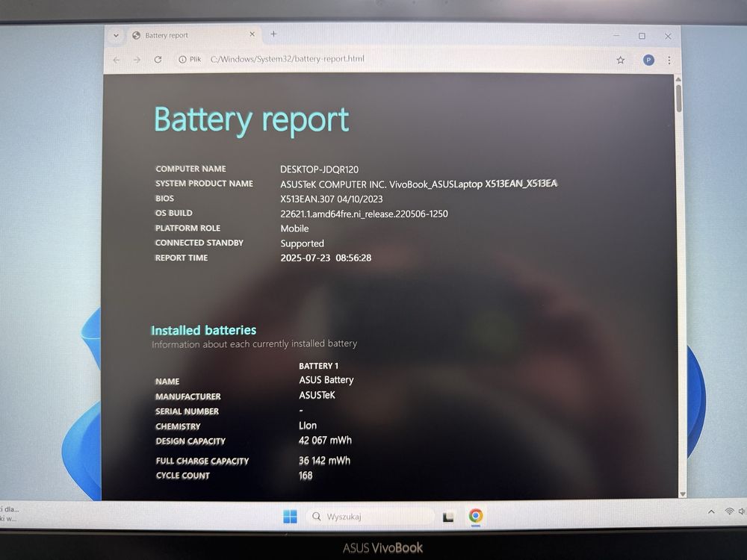Expand the tab search dropdown
Viewport: 747px width, 560px height.
coord(116,35)
